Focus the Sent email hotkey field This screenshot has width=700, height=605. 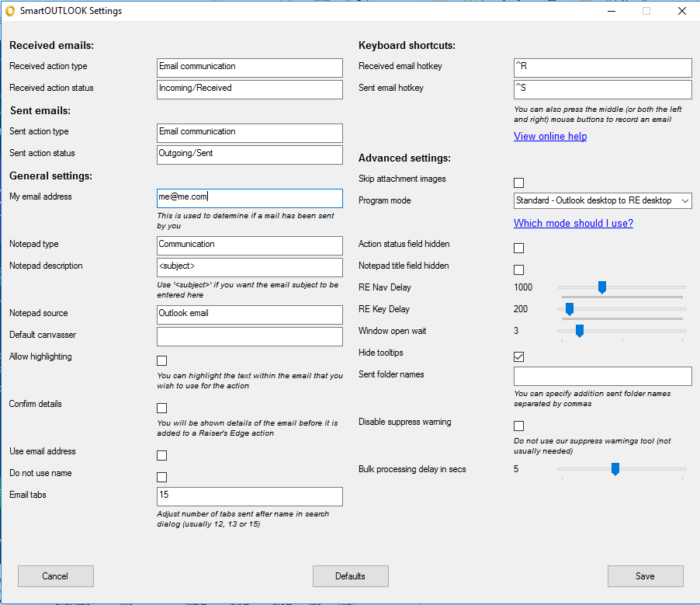[x=603, y=89]
